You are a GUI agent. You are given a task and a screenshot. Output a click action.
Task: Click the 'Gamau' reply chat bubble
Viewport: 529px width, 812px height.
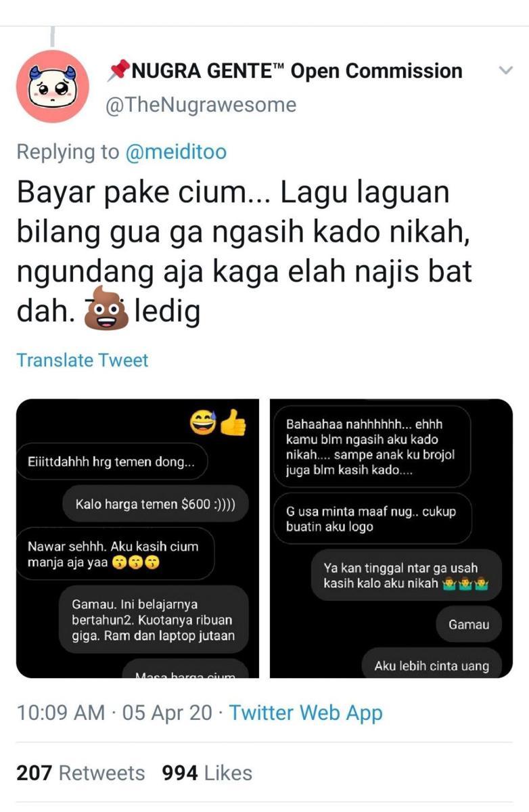(469, 625)
